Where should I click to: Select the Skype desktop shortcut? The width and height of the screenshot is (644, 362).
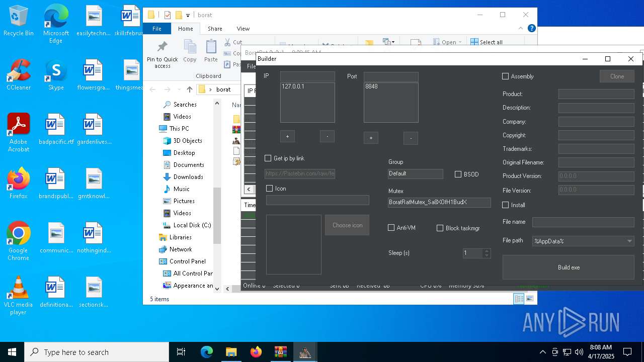(x=56, y=75)
